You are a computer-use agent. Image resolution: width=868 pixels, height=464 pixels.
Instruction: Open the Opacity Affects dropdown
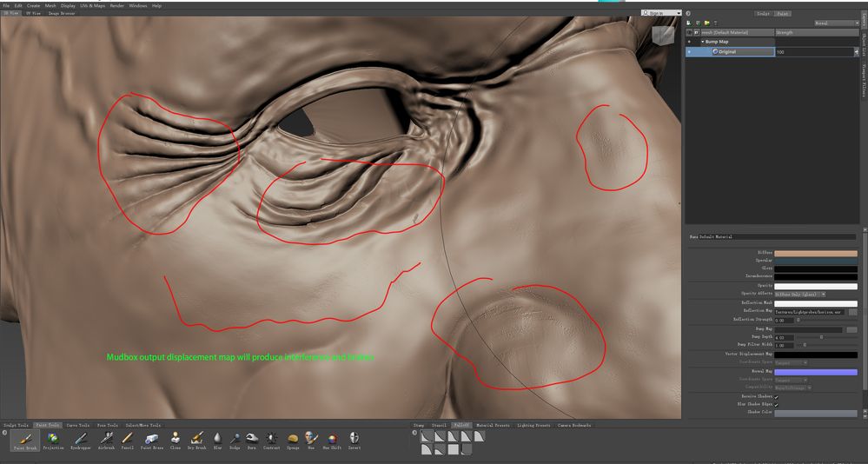coord(800,294)
